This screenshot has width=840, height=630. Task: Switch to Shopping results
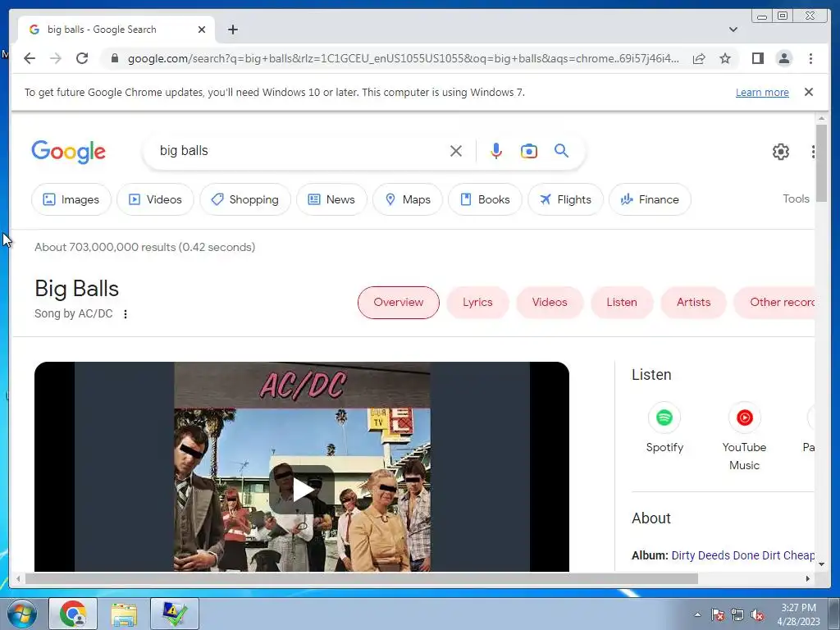click(245, 199)
